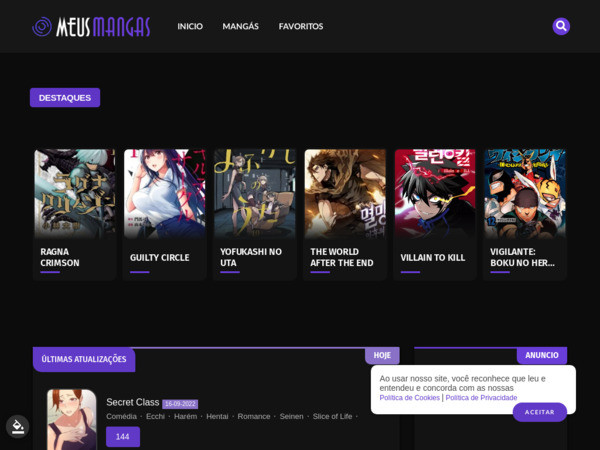The height and width of the screenshot is (450, 600).
Task: Open the Política de Cookies link
Action: (x=409, y=398)
